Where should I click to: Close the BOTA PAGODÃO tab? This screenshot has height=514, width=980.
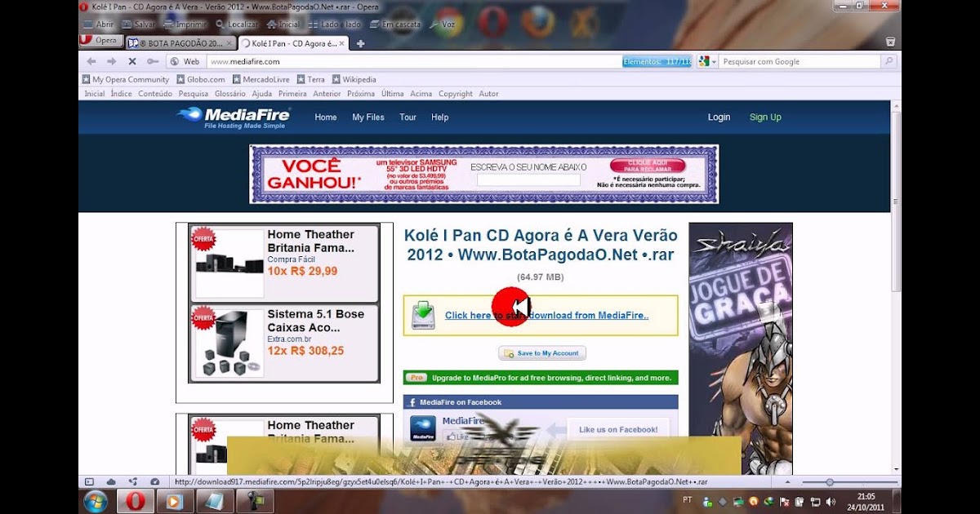(228, 43)
